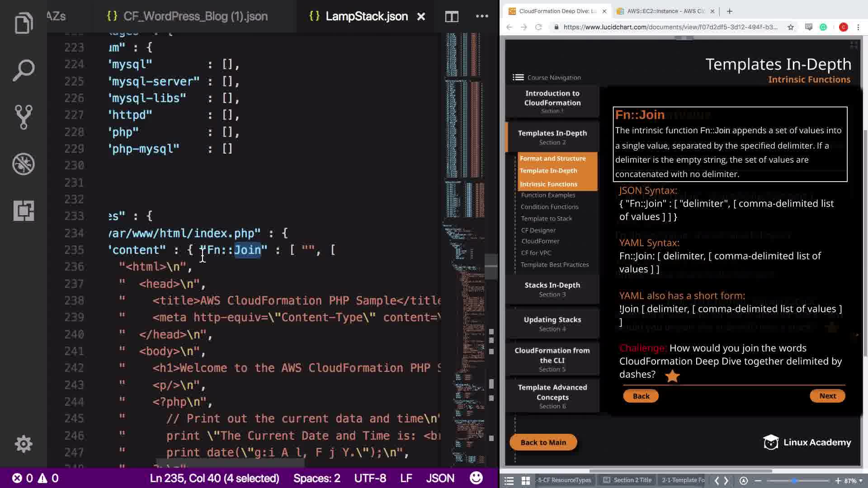Viewport: 868px width, 488px height.
Task: Click the Back to Main button
Action: [x=543, y=442]
